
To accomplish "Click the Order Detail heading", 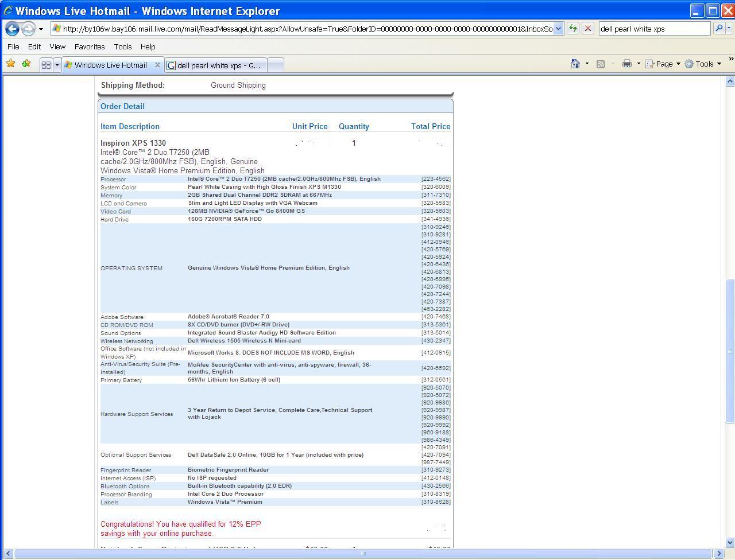I will pos(122,106).
